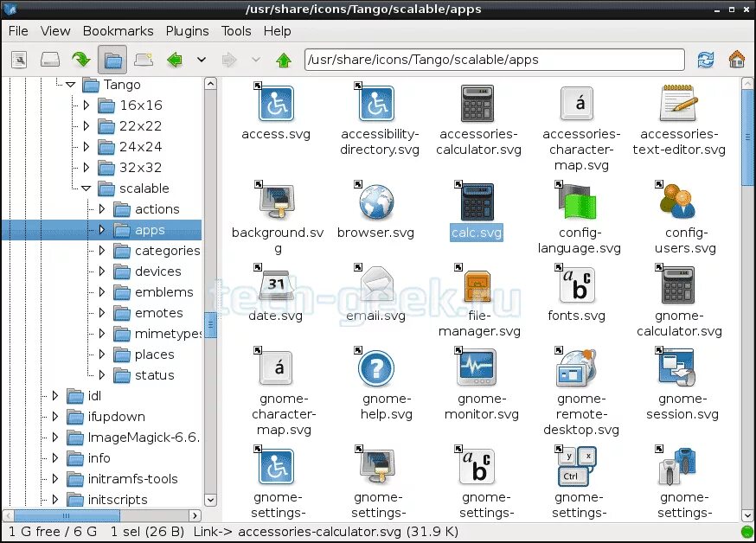Select gnome-character-map.svg icon
The image size is (756, 543).
click(x=276, y=367)
